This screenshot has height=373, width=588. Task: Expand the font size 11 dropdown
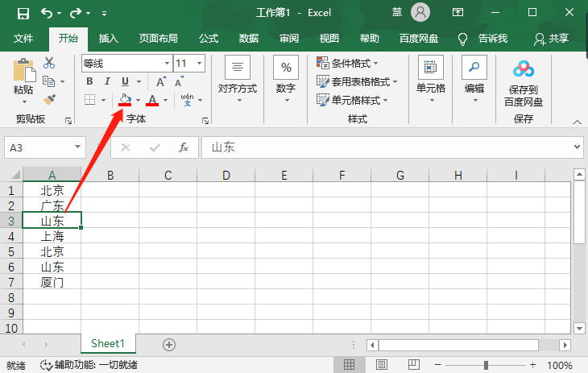click(x=200, y=63)
